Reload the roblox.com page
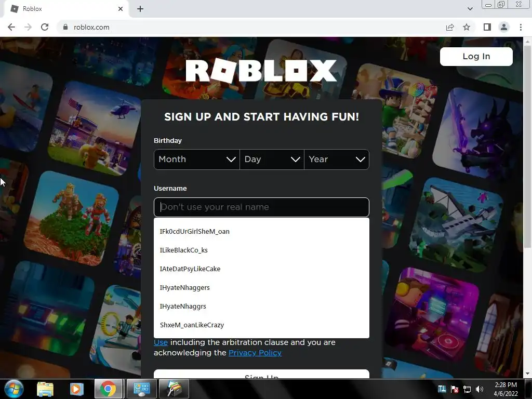The image size is (532, 399). pyautogui.click(x=45, y=27)
